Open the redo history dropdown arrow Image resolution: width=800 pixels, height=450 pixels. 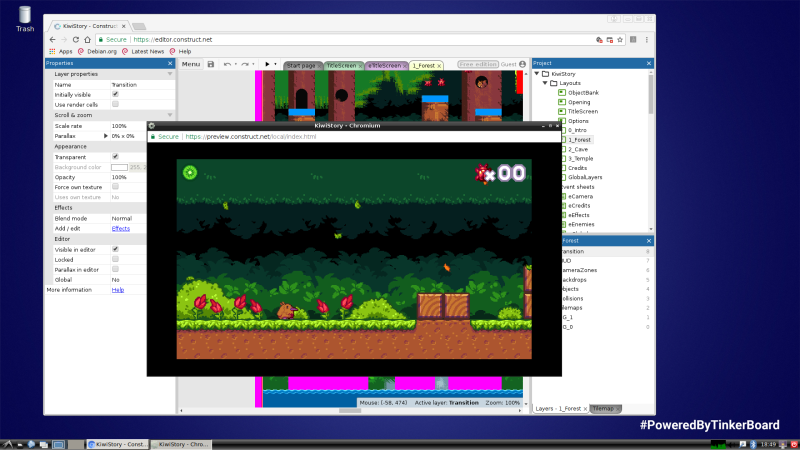(253, 64)
